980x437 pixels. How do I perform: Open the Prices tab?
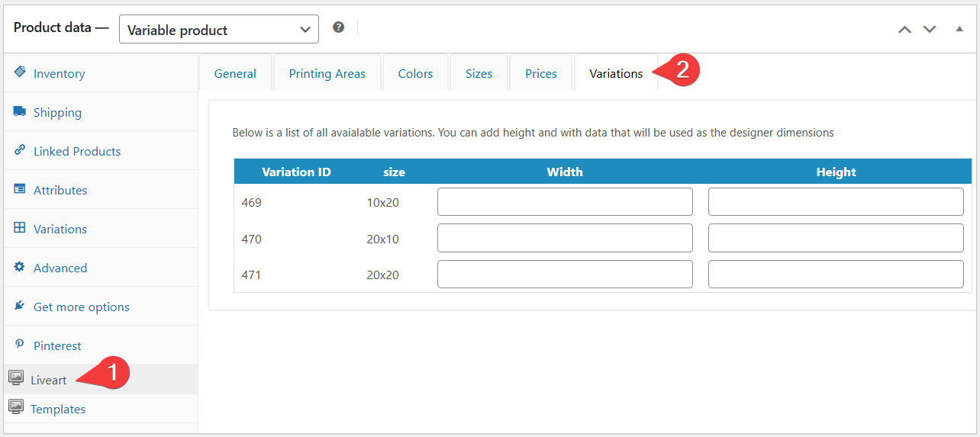point(540,74)
